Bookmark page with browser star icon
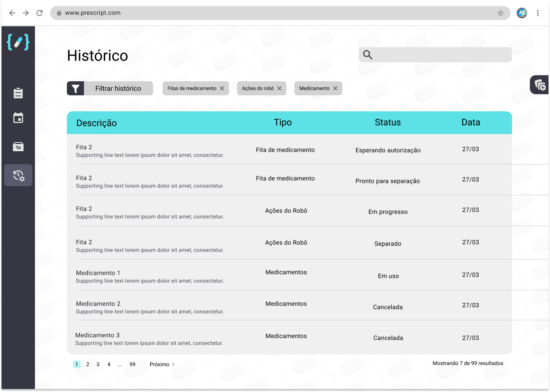550x392 pixels. pos(501,13)
